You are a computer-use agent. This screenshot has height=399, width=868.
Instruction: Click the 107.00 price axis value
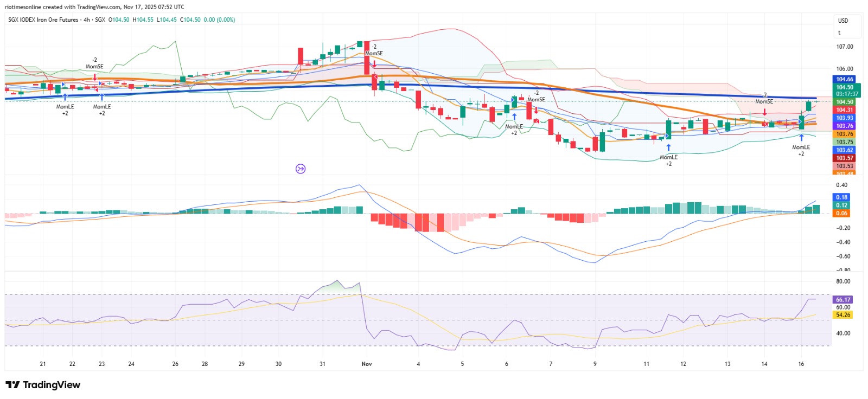[x=845, y=47]
